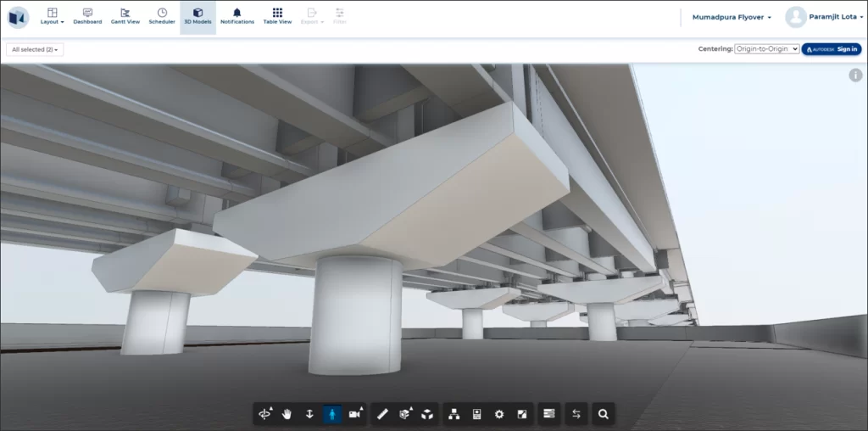Toggle the First Person walk tool
The width and height of the screenshot is (868, 431).
click(332, 414)
